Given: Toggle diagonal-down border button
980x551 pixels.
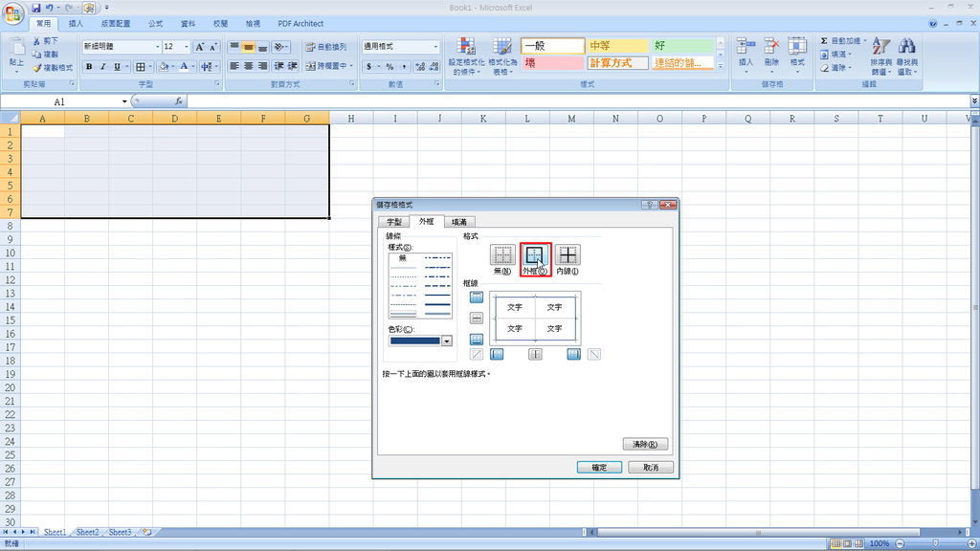Looking at the screenshot, I should point(594,354).
